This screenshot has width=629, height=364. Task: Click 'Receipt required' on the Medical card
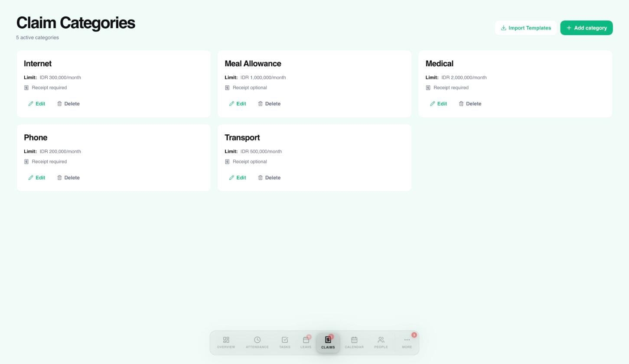[451, 88]
